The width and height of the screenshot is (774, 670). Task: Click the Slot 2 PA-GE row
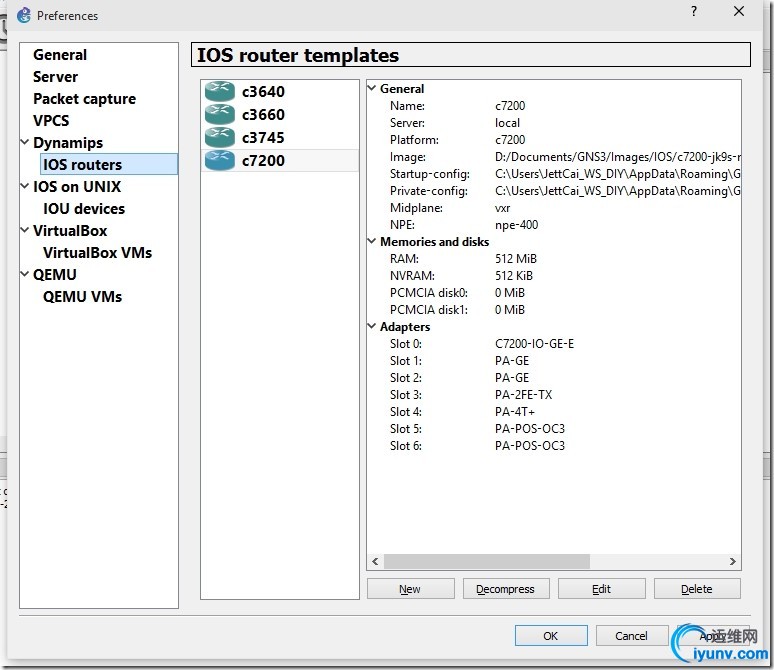(554, 378)
